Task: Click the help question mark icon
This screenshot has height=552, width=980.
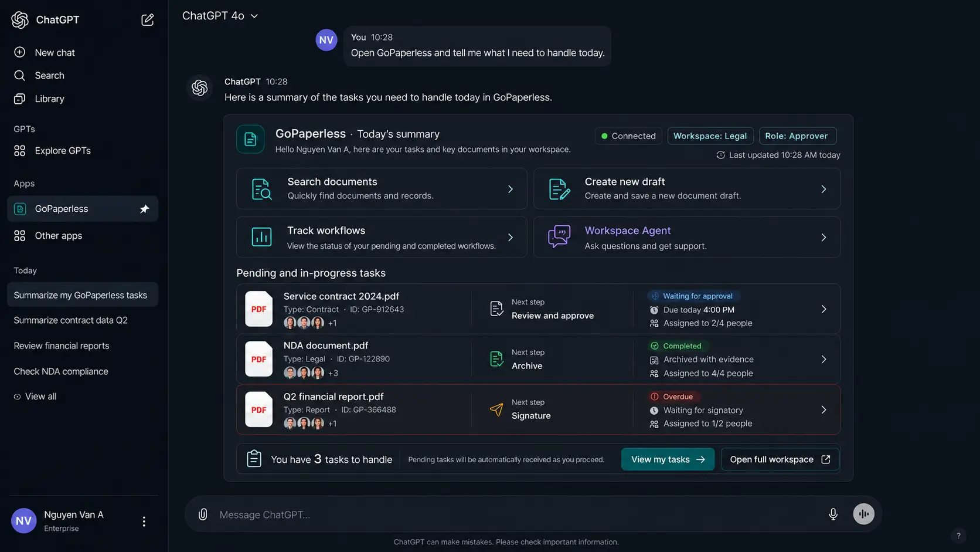Action: click(x=958, y=535)
